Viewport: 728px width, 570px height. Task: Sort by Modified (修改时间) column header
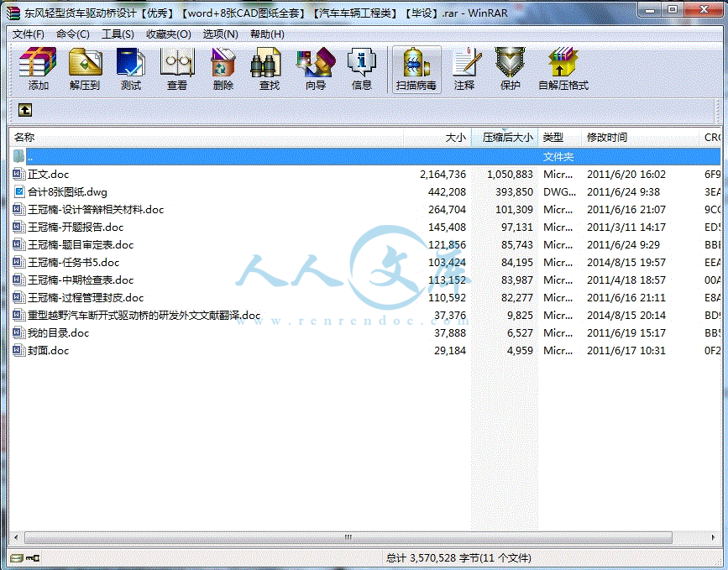click(640, 138)
